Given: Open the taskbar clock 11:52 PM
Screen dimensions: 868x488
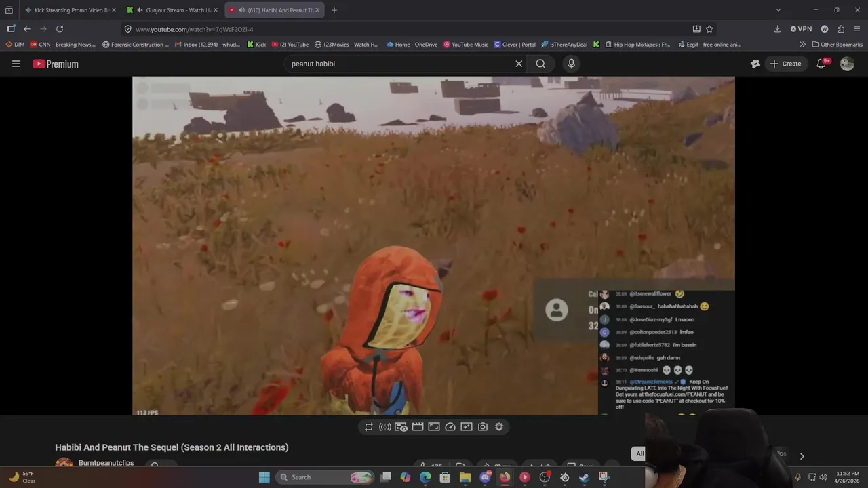Looking at the screenshot, I should (x=848, y=477).
